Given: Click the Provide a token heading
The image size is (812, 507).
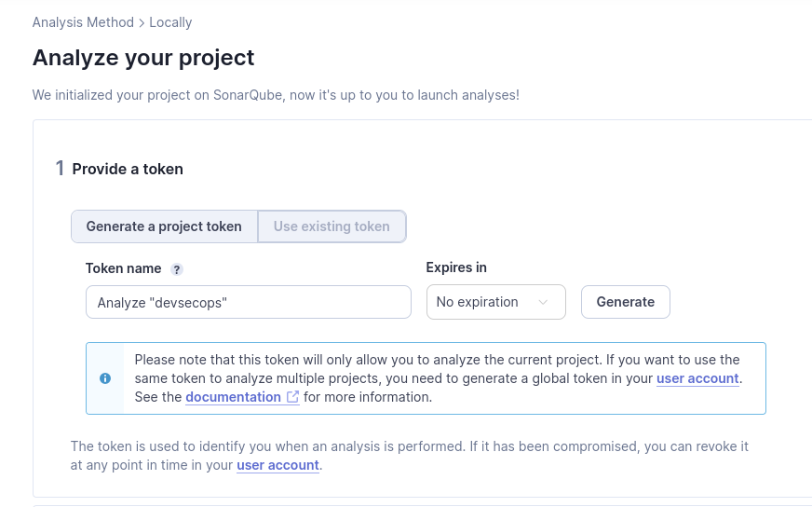Looking at the screenshot, I should pyautogui.click(x=128, y=169).
